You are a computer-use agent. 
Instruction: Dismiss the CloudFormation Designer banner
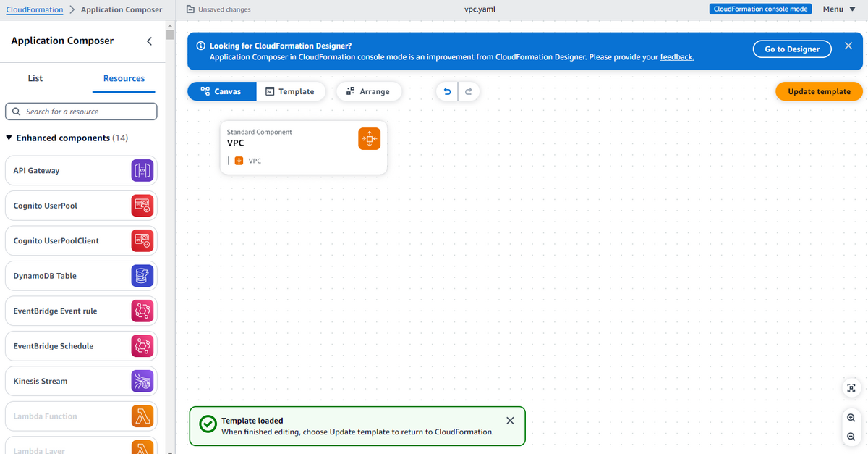848,46
